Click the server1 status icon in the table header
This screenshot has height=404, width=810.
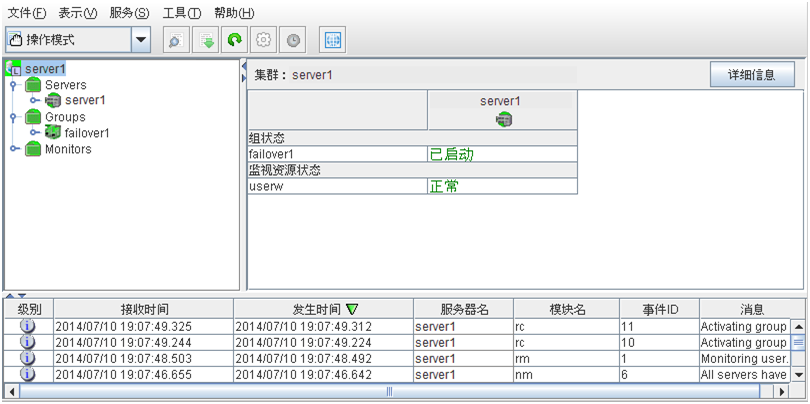point(503,119)
